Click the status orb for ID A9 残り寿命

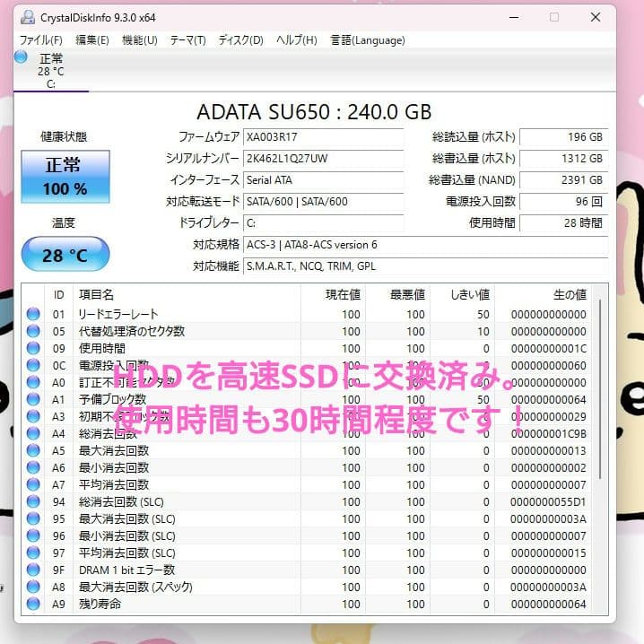click(33, 604)
